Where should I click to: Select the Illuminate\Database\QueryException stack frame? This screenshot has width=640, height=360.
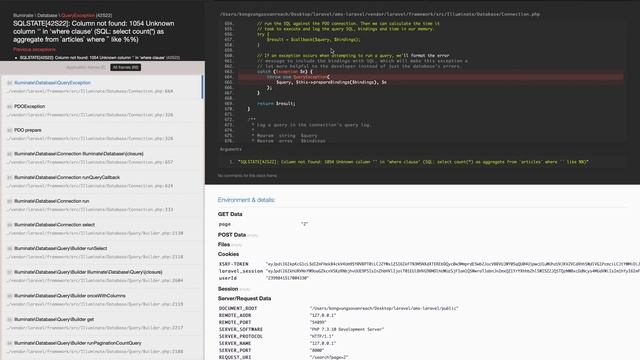coord(101,87)
